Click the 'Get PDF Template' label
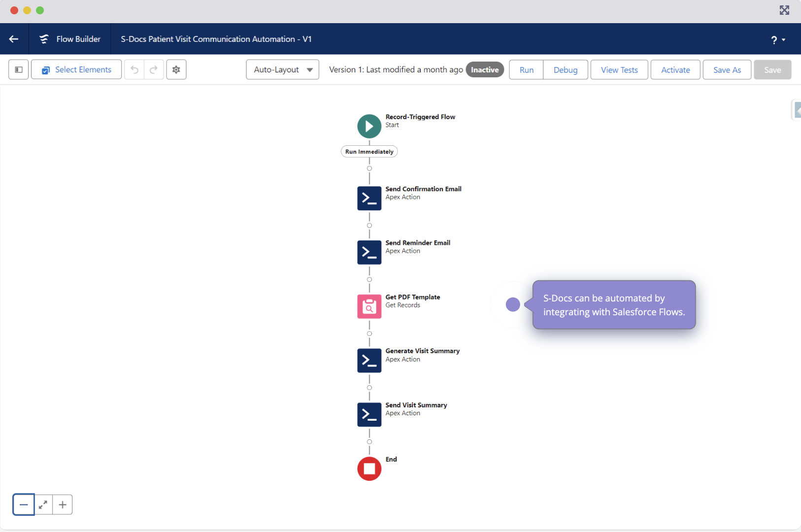Screen dimensions: 801x532 point(413,297)
